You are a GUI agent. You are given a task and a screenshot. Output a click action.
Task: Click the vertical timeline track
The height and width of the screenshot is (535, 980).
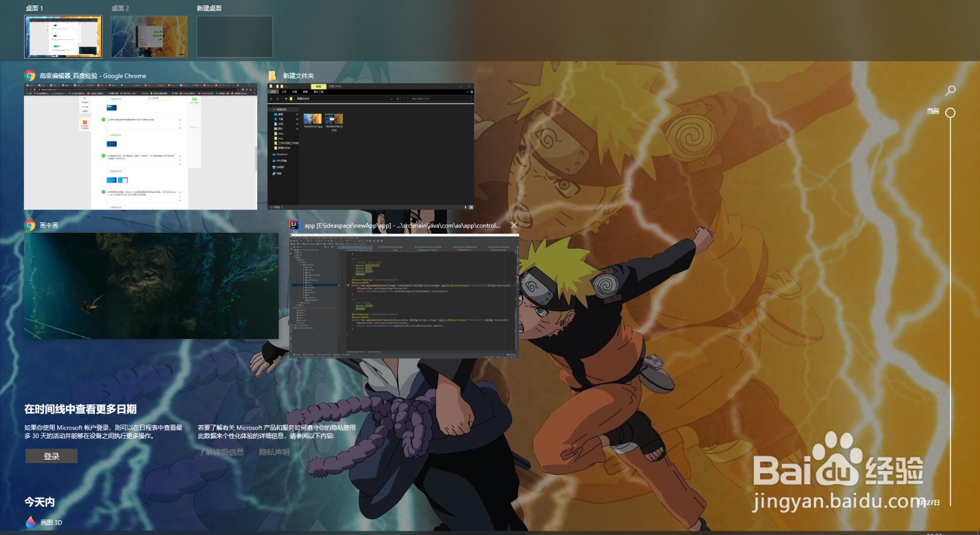pyautogui.click(x=951, y=311)
